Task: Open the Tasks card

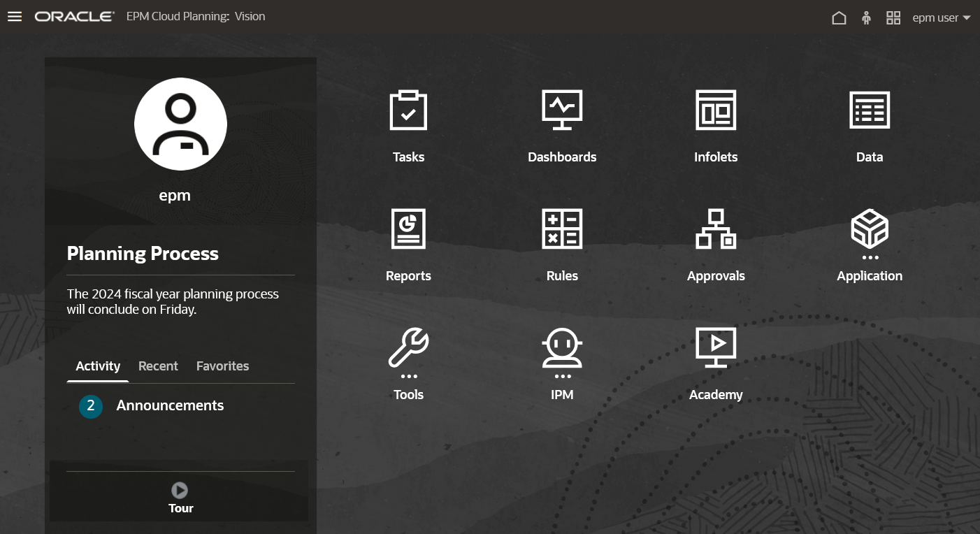Action: (408, 127)
